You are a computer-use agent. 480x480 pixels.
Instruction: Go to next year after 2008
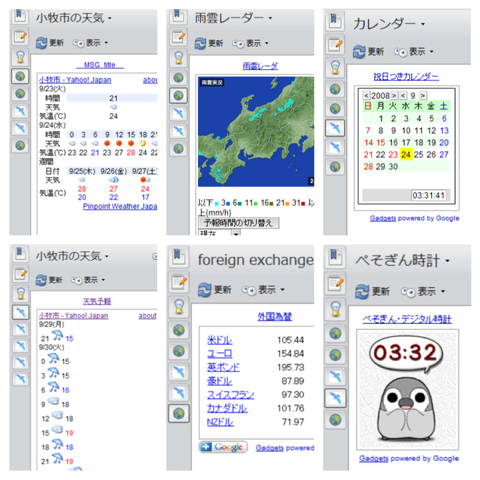pos(394,95)
